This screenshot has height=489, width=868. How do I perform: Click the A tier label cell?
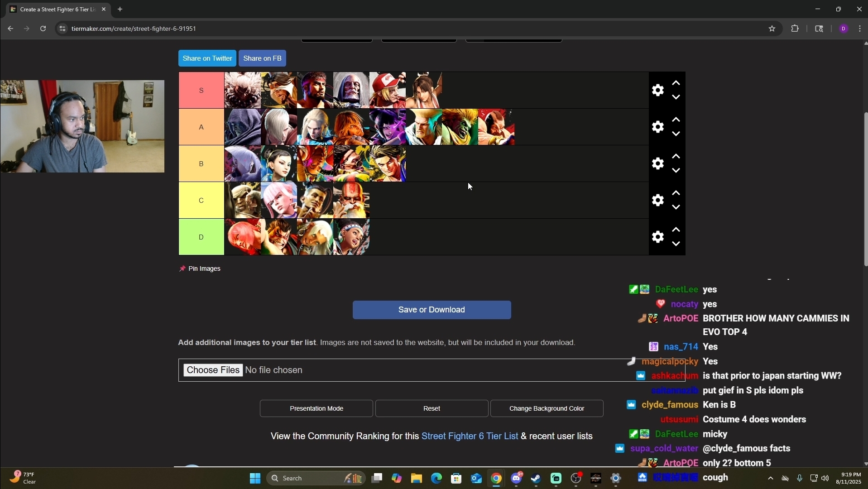[x=201, y=127]
